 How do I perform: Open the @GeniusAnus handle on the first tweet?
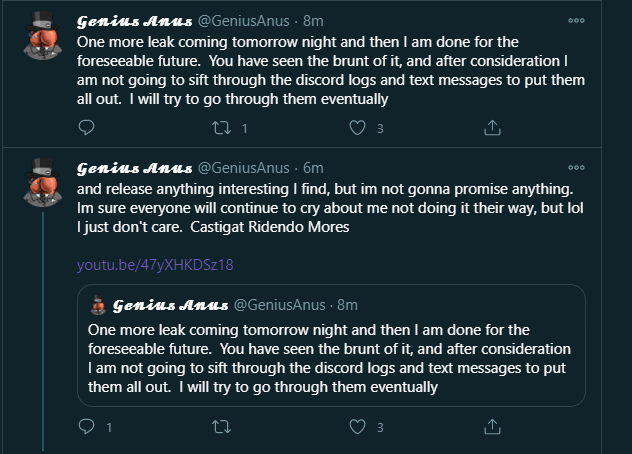(243, 21)
